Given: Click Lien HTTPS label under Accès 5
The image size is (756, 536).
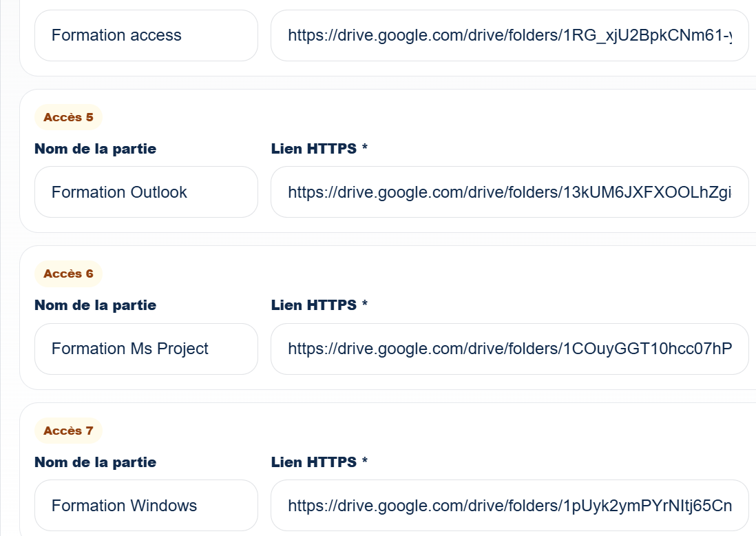Looking at the screenshot, I should (x=314, y=149).
